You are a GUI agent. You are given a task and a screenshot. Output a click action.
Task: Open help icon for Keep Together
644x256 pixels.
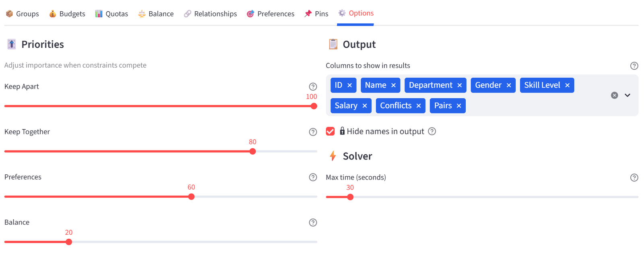(x=313, y=132)
